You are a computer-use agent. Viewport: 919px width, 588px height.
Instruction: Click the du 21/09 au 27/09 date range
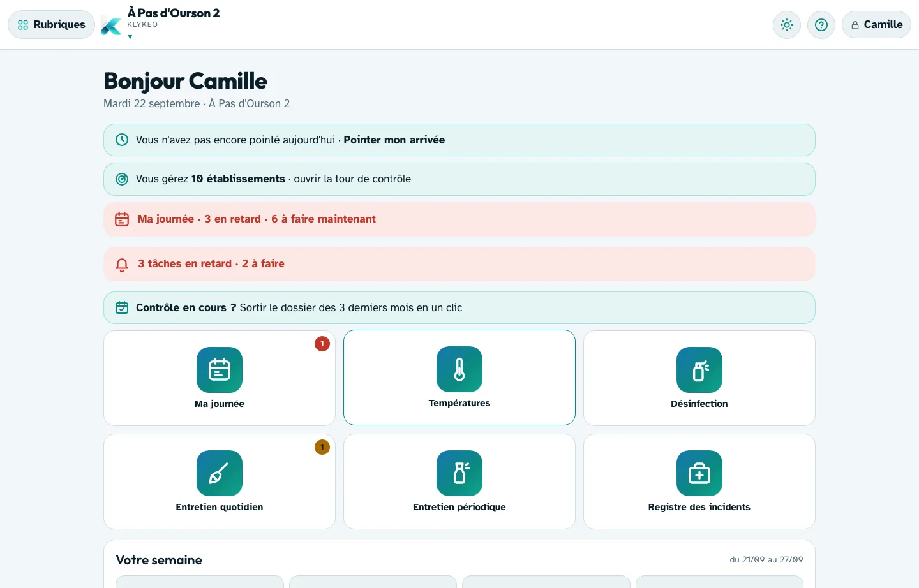coord(766,559)
